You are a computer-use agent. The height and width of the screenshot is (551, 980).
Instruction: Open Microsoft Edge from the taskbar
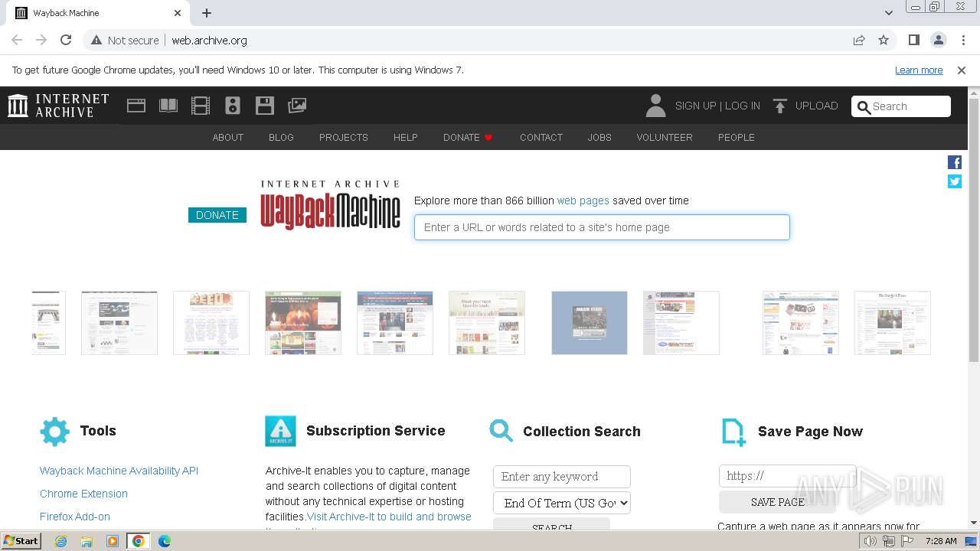coord(164,541)
